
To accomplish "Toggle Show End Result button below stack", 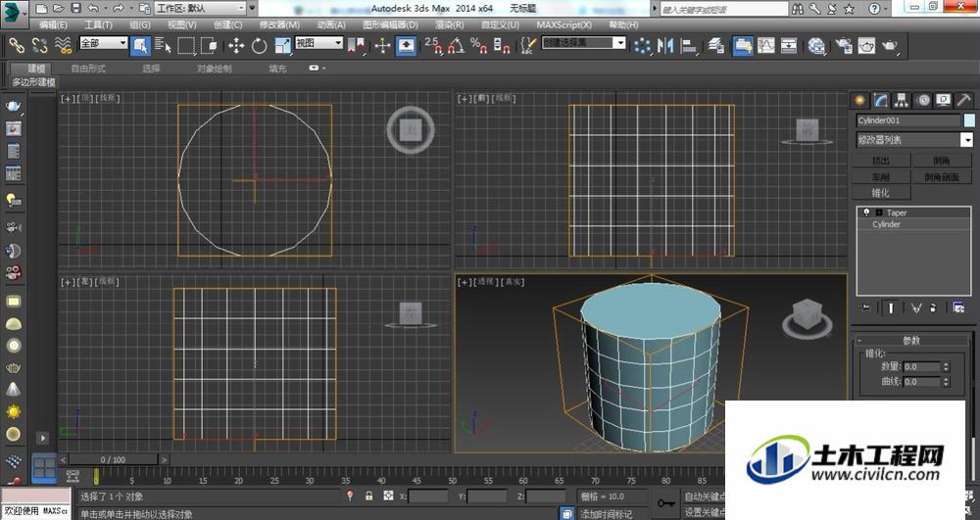I will [891, 307].
